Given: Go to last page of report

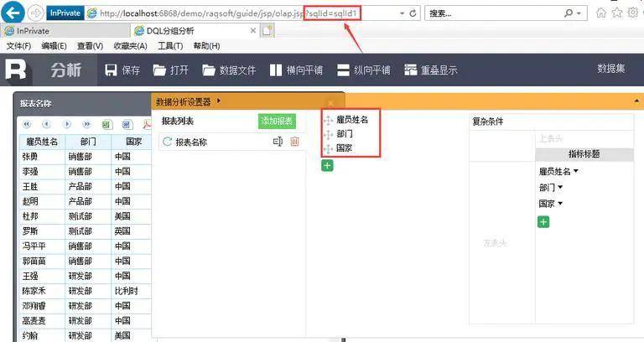Looking at the screenshot, I should pos(86,124).
